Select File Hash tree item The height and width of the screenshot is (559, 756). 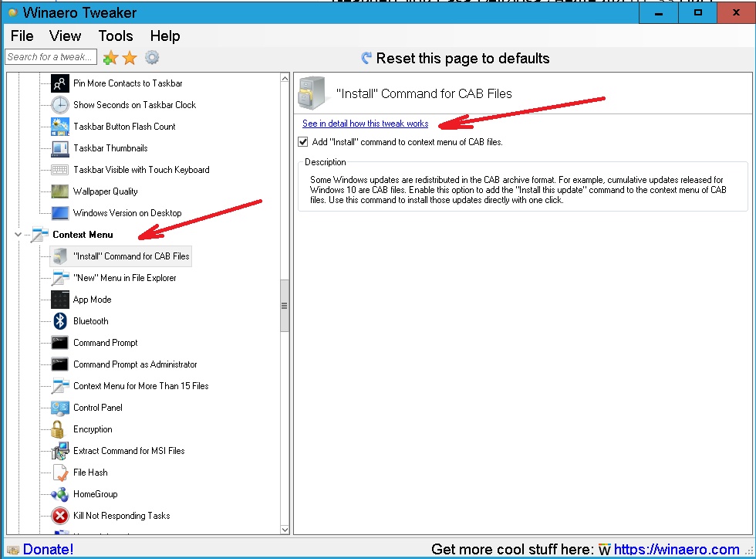(90, 473)
